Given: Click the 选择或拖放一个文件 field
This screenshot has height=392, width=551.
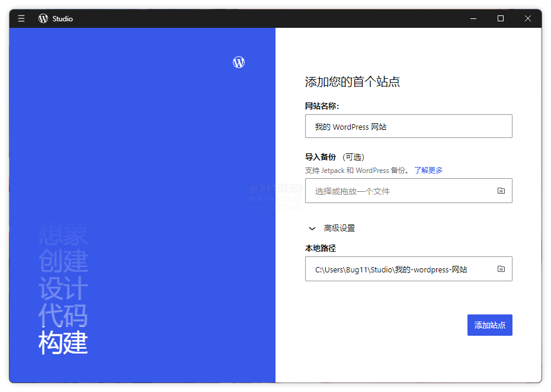Looking at the screenshot, I should pyautogui.click(x=409, y=191).
